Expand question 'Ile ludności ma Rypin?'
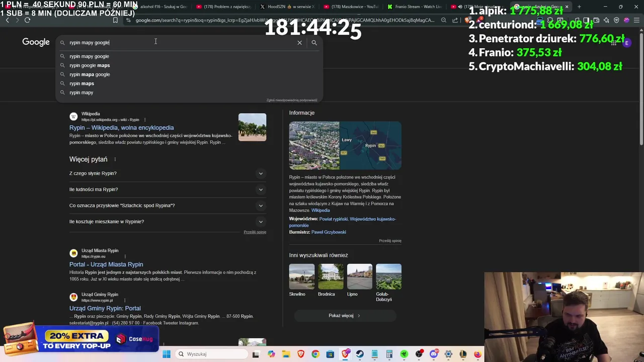 pos(168,190)
